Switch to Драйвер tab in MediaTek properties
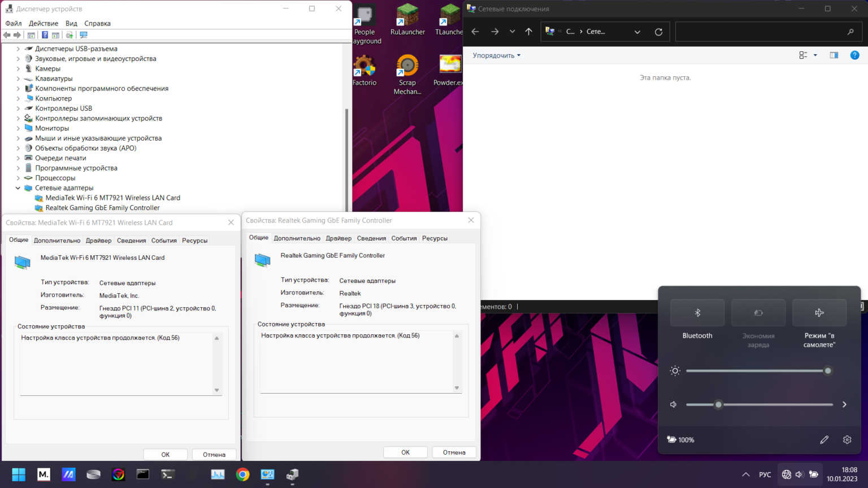Image resolution: width=868 pixels, height=488 pixels. pyautogui.click(x=99, y=241)
